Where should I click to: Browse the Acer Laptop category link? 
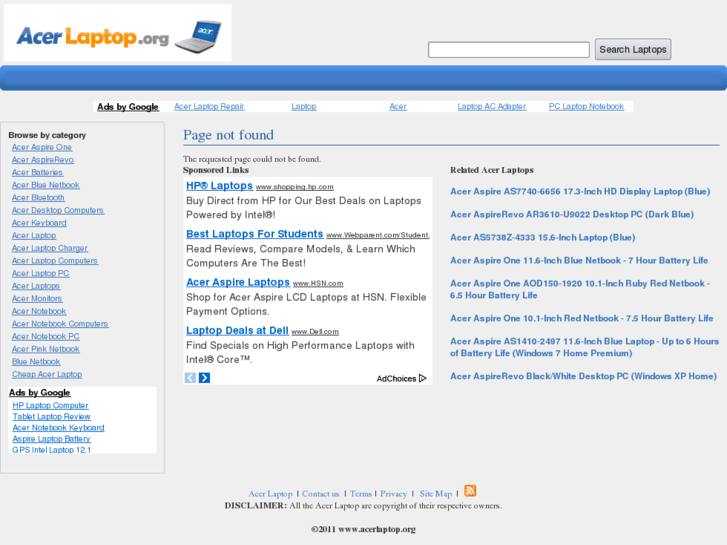[x=34, y=236]
